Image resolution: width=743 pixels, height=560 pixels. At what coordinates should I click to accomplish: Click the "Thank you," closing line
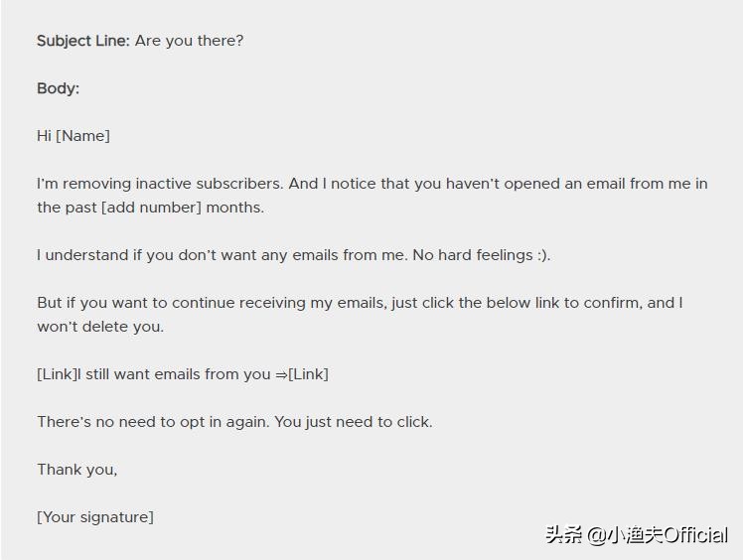coord(76,470)
